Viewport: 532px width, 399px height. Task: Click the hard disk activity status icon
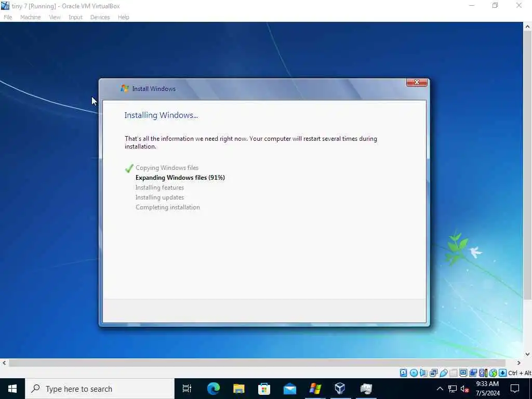[x=403, y=373]
